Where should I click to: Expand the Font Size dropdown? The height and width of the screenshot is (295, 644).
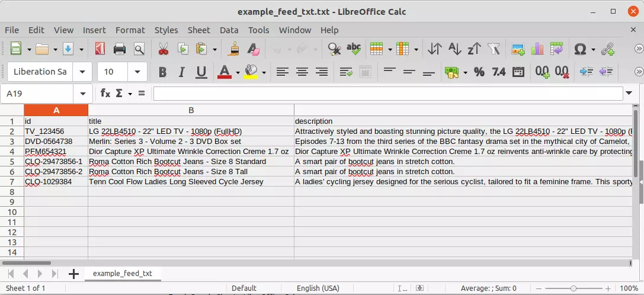137,72
